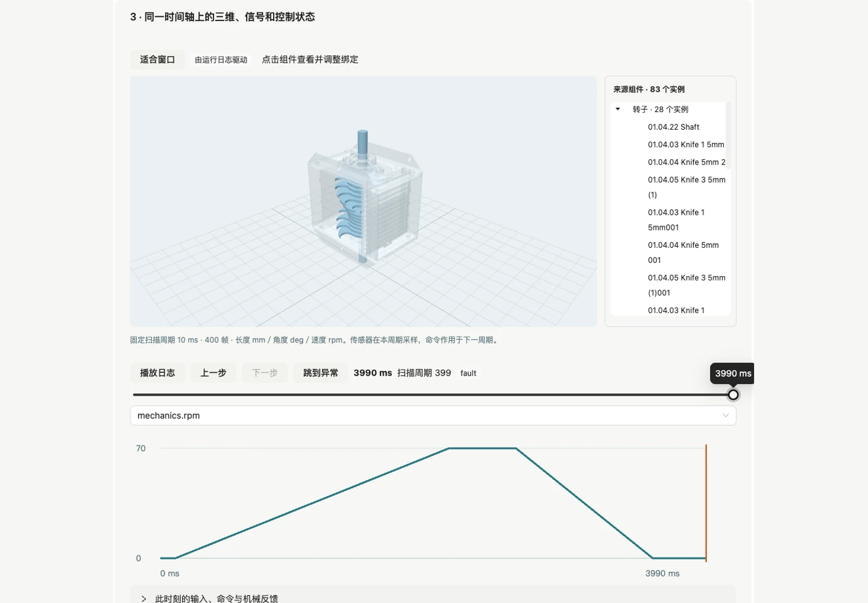Select 01.04.05 Knife 3 5mm (1)001 item
This screenshot has height=603, width=868.
coord(687,285)
